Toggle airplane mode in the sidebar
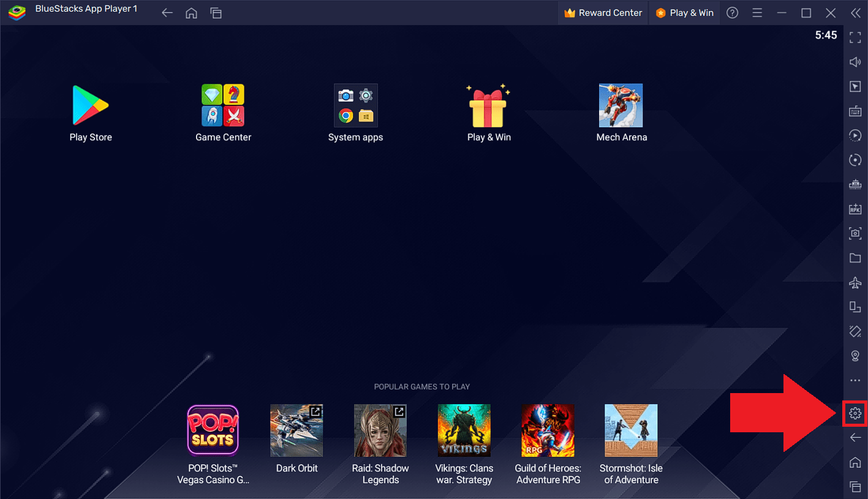 855,282
